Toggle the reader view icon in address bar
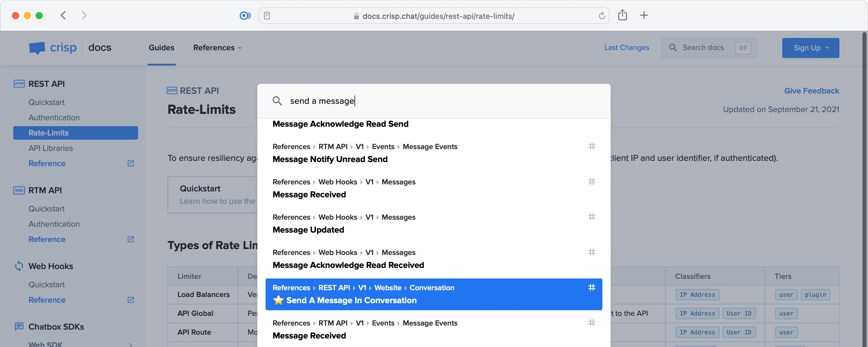Screen dimensions: 868x347 267,16
